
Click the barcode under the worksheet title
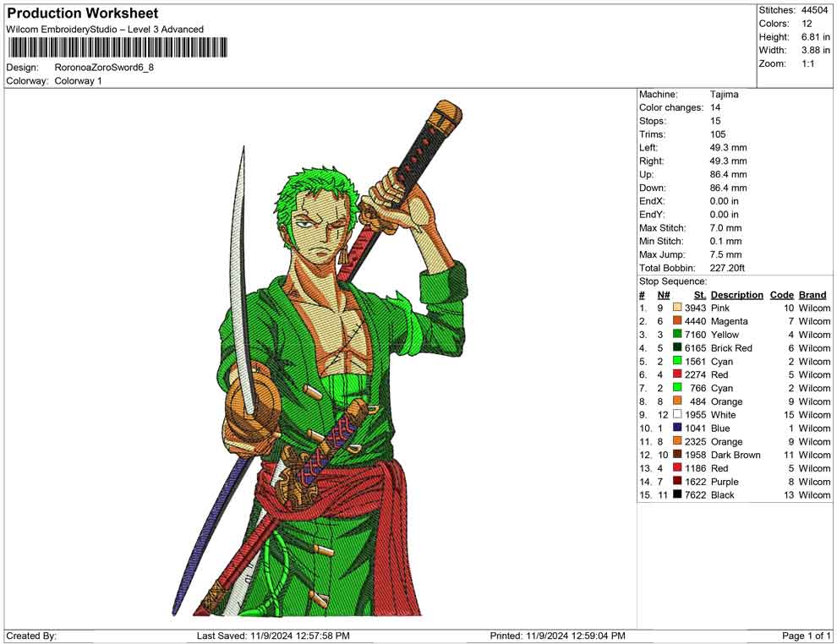point(117,47)
